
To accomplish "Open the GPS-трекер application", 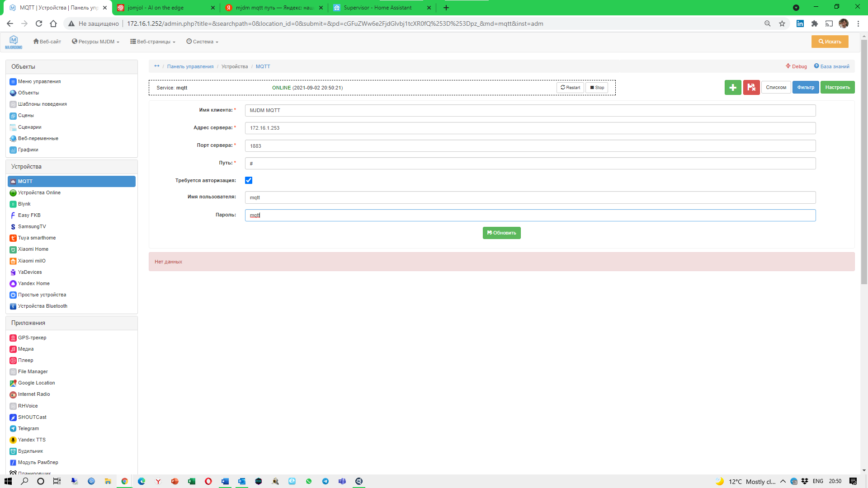I will coord(32,338).
